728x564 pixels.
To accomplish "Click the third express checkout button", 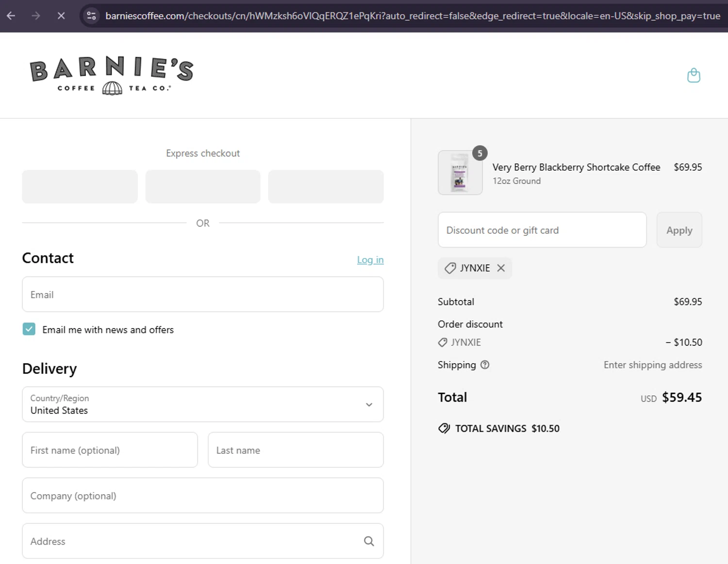I will click(x=326, y=187).
